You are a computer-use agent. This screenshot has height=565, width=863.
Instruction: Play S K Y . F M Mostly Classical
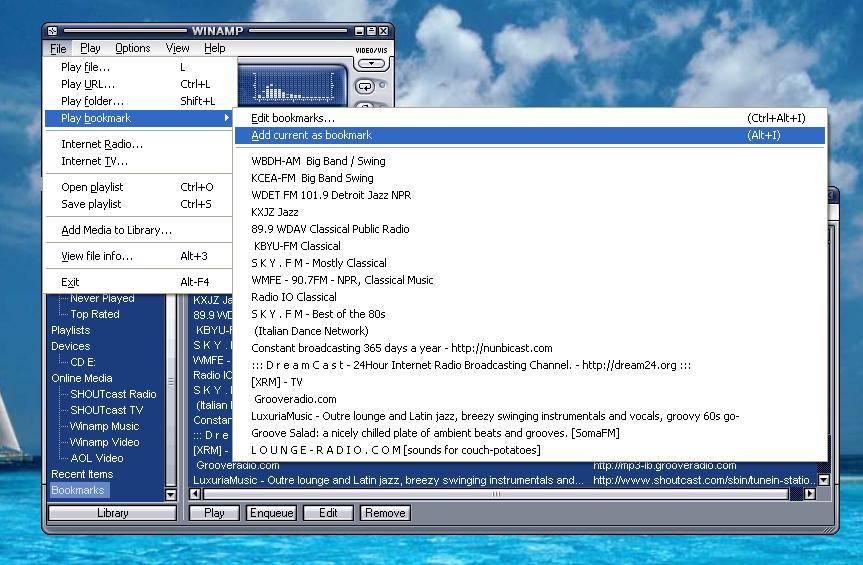tap(529, 264)
